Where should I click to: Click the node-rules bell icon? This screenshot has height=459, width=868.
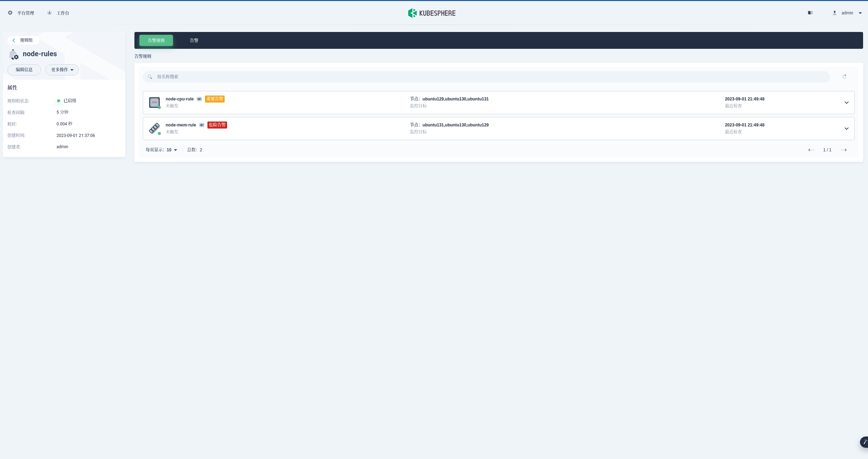(13, 54)
